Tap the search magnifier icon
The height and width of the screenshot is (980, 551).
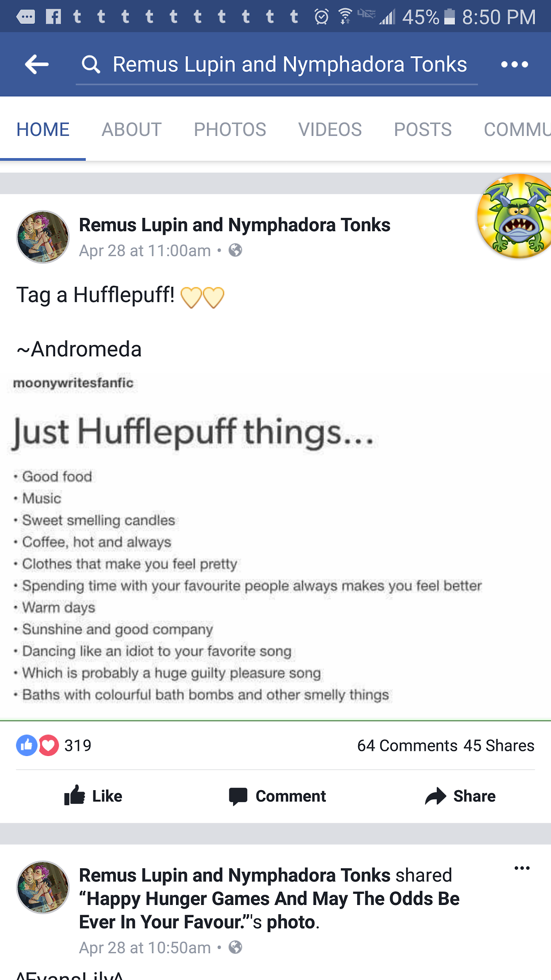91,64
